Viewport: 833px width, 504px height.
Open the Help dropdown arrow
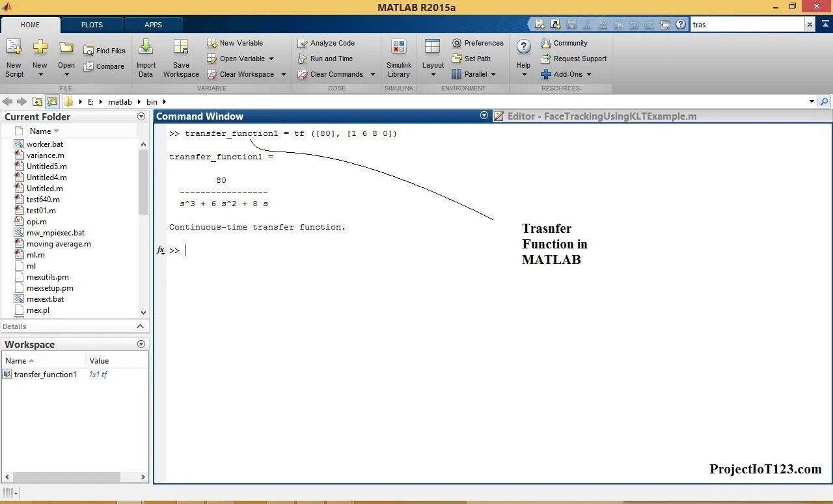click(x=524, y=73)
